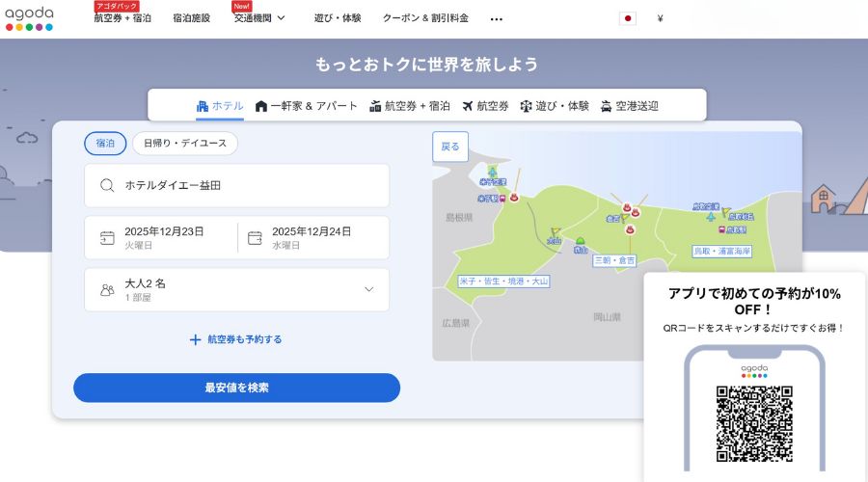The image size is (868, 482).
Task: Click the hot spring marker near Yonago
Action: pos(514,197)
